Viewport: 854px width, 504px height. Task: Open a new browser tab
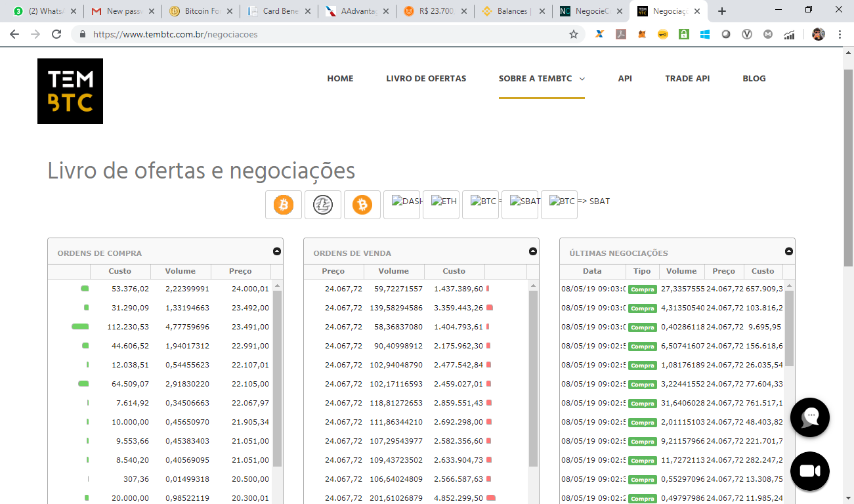click(x=722, y=11)
